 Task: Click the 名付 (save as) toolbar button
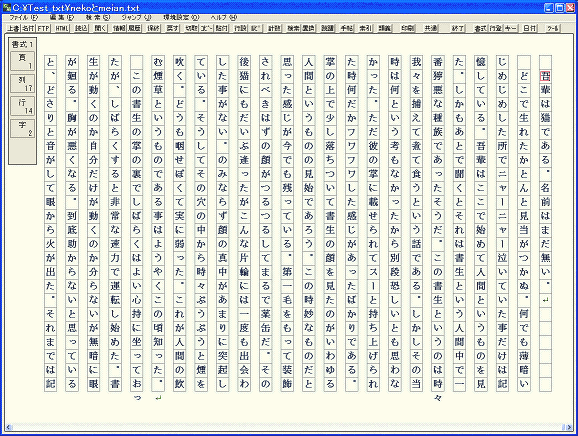coord(28,28)
